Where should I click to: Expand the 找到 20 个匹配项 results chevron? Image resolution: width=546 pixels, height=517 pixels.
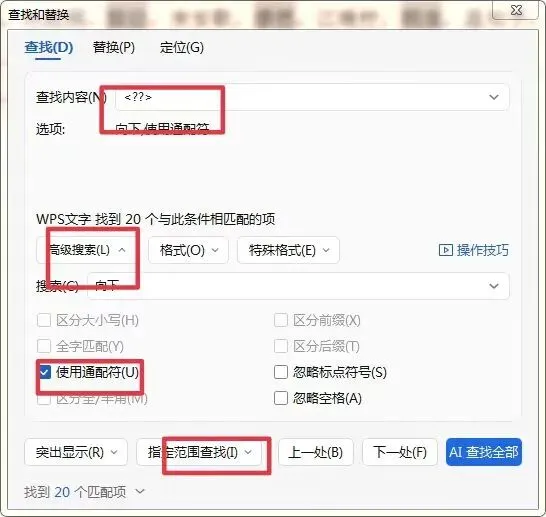[x=140, y=492]
